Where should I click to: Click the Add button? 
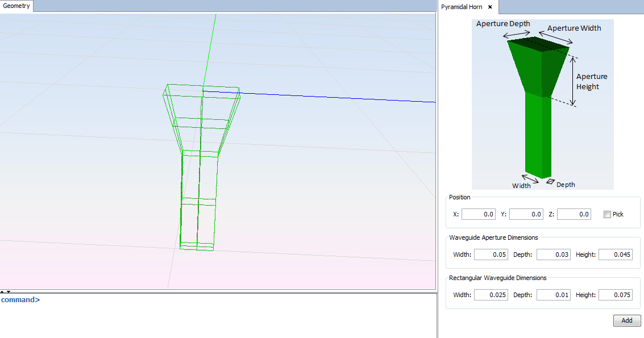[x=626, y=320]
